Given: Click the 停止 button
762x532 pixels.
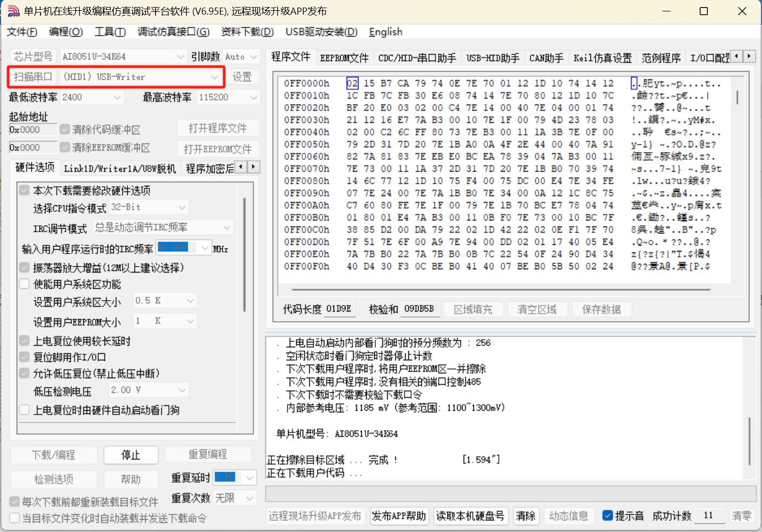Looking at the screenshot, I should pos(131,455).
